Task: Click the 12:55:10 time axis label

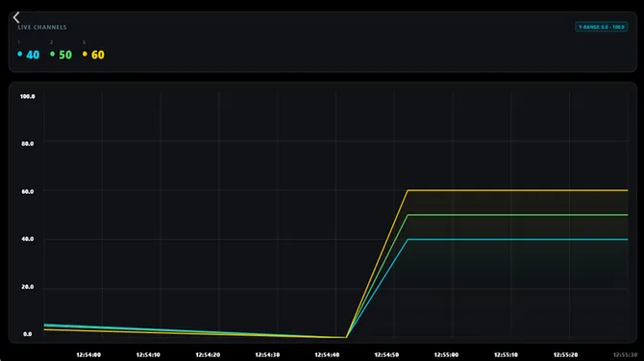Action: click(506, 355)
